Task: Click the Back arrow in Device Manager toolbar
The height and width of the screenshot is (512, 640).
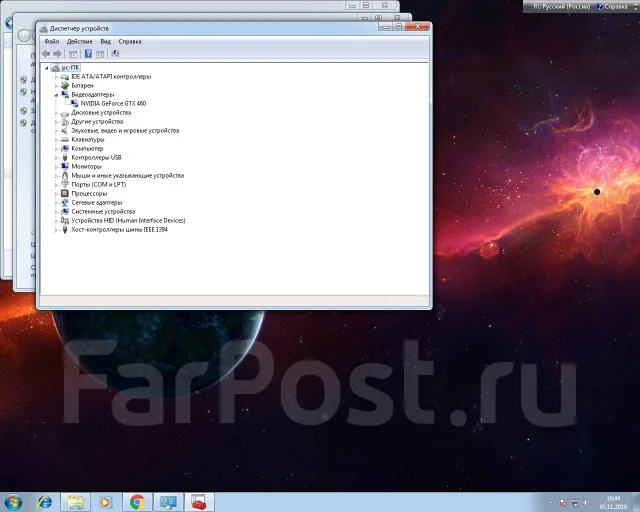Action: [x=46, y=53]
